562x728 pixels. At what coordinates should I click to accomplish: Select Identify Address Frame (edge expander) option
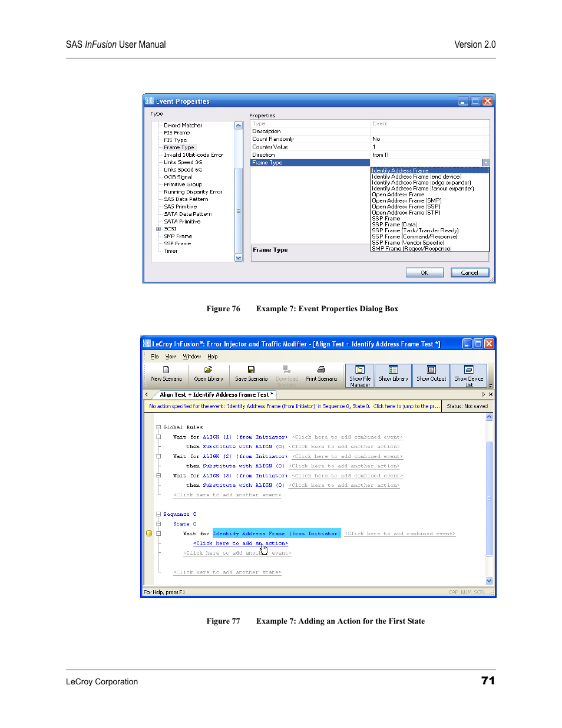[x=421, y=182]
